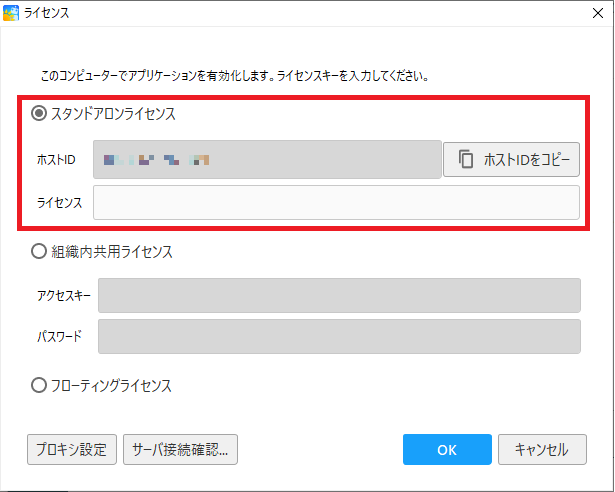The width and height of the screenshot is (615, 492).
Task: Click the ホストIDをコピー button
Action: (511, 160)
